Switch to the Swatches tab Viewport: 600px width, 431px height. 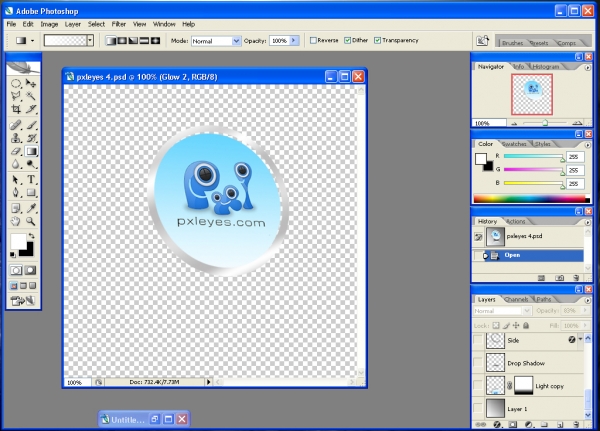point(514,144)
